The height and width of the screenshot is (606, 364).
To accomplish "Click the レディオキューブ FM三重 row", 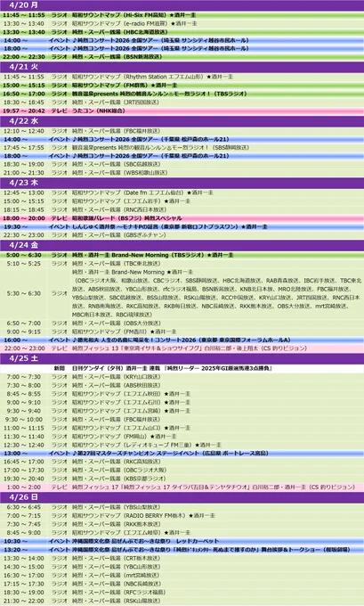I will point(182,445).
